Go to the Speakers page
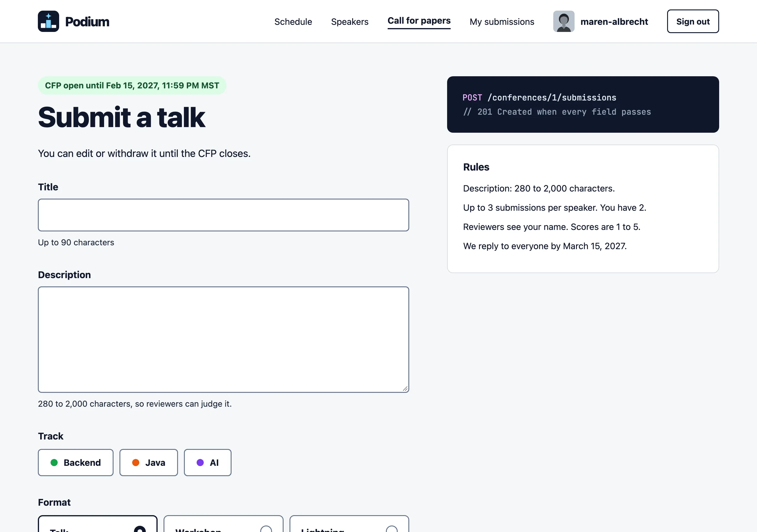757x532 pixels. (x=350, y=22)
